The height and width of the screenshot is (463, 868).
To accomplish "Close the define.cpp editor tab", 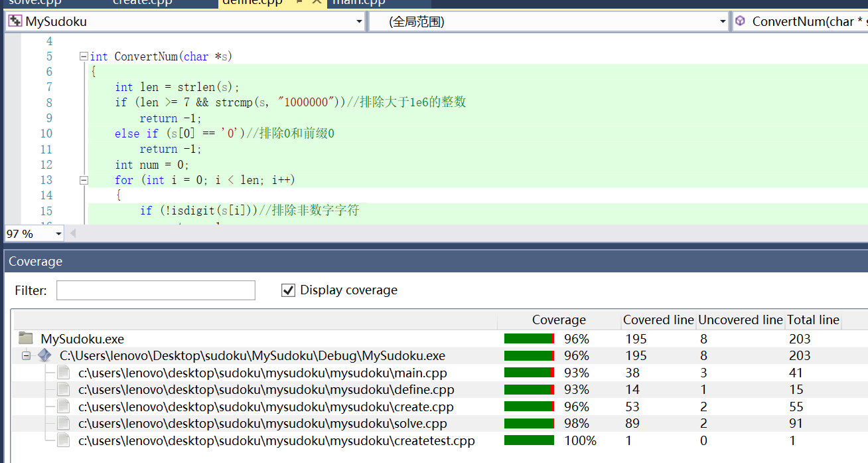I will (x=317, y=2).
